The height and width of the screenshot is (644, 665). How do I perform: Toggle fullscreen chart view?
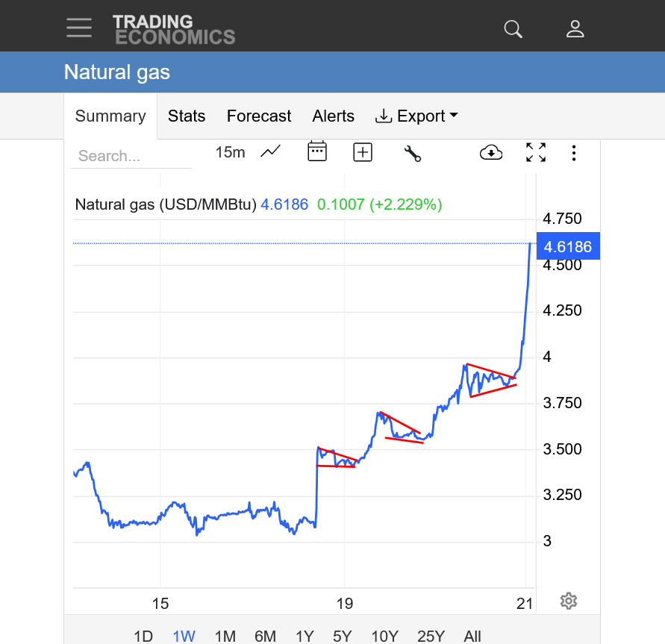(536, 152)
